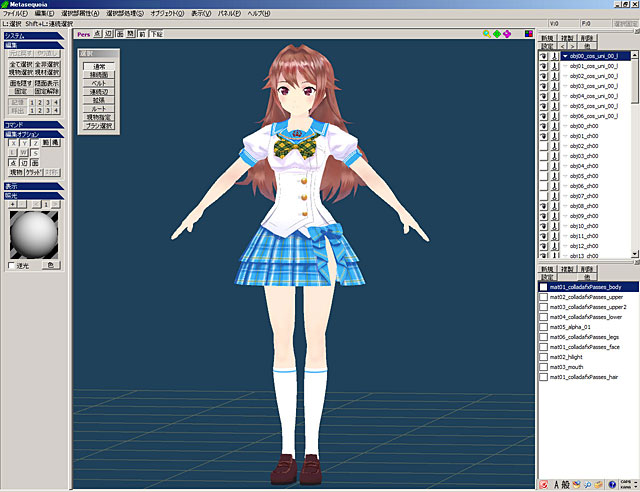Click the red IME icon in language bar
The width and height of the screenshot is (640, 492).
point(544,485)
